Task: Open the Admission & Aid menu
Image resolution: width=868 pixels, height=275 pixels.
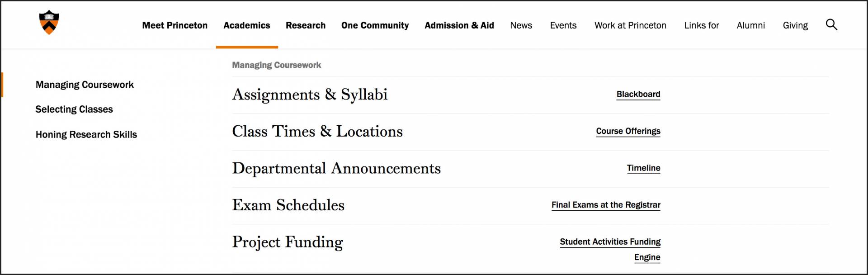Action: (459, 26)
